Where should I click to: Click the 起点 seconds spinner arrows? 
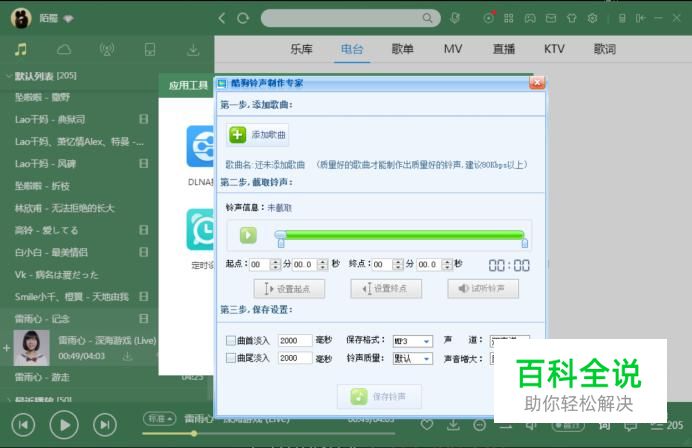[323, 264]
